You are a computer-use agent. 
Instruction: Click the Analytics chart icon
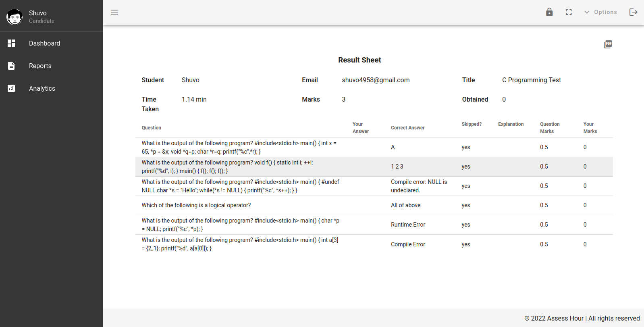(x=11, y=88)
